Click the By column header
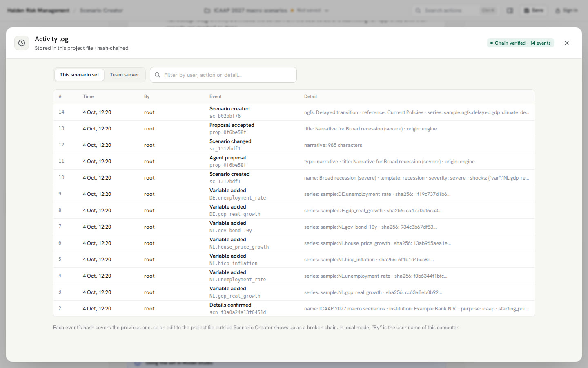 (x=147, y=96)
